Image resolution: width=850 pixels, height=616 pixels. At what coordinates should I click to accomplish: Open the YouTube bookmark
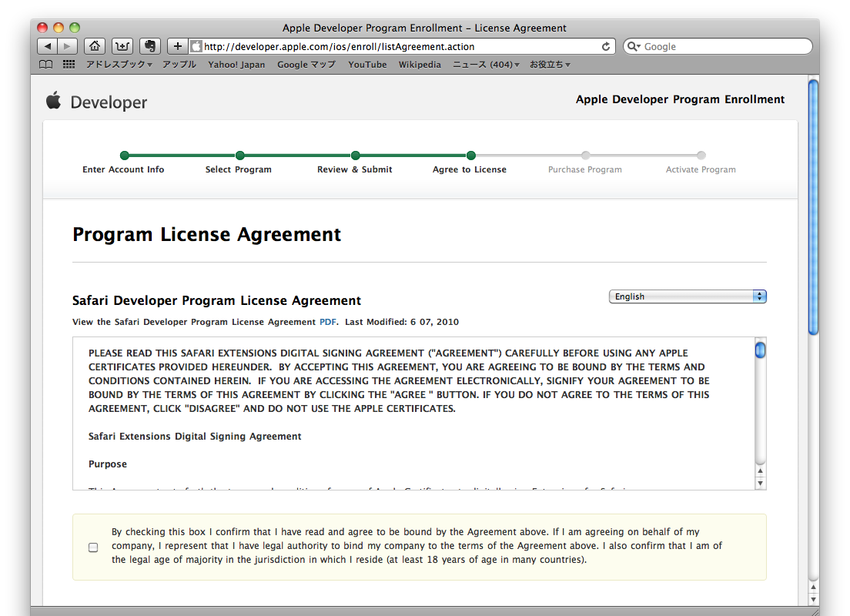(x=367, y=65)
